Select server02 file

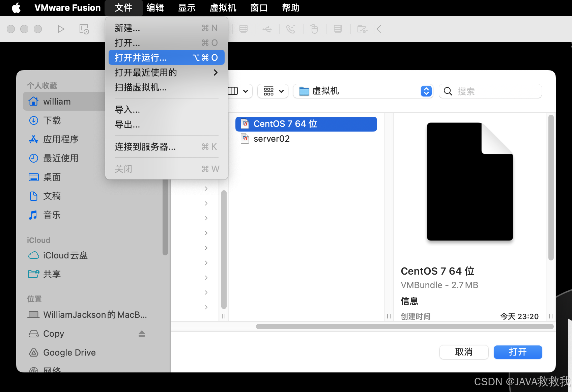pyautogui.click(x=306, y=139)
